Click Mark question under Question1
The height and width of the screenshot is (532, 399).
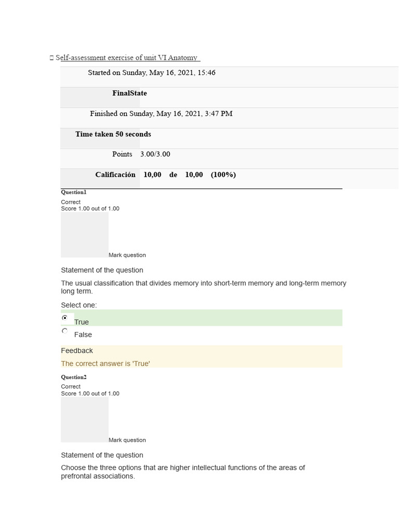[127, 255]
